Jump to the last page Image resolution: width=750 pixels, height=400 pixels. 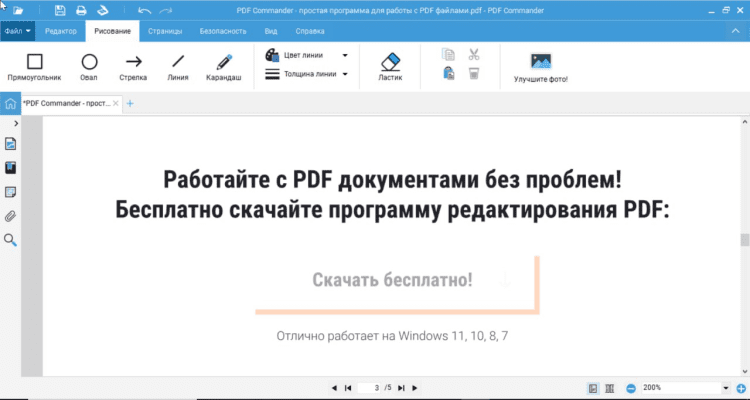[401, 388]
